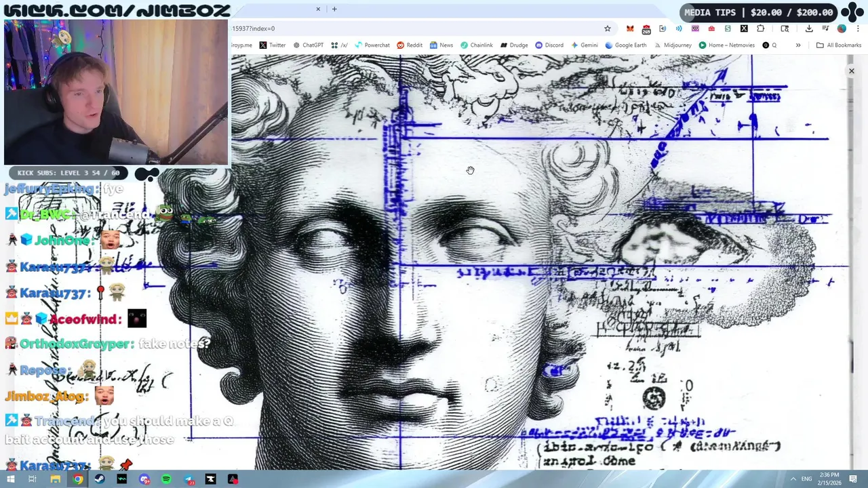Open Steam from the taskbar
Viewport: 868px width, 488px height.
coord(100,479)
